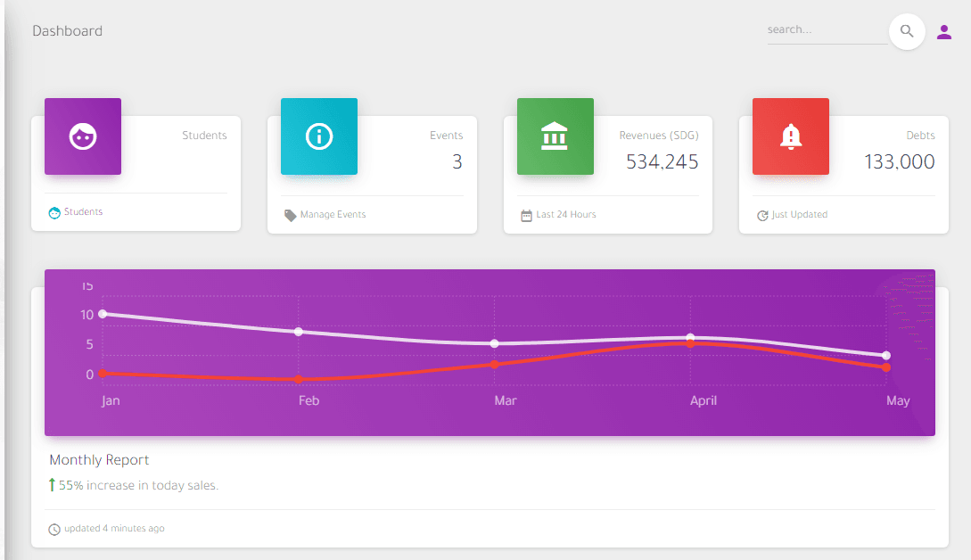This screenshot has width=971, height=560.
Task: Focus the search input field
Action: (x=827, y=30)
